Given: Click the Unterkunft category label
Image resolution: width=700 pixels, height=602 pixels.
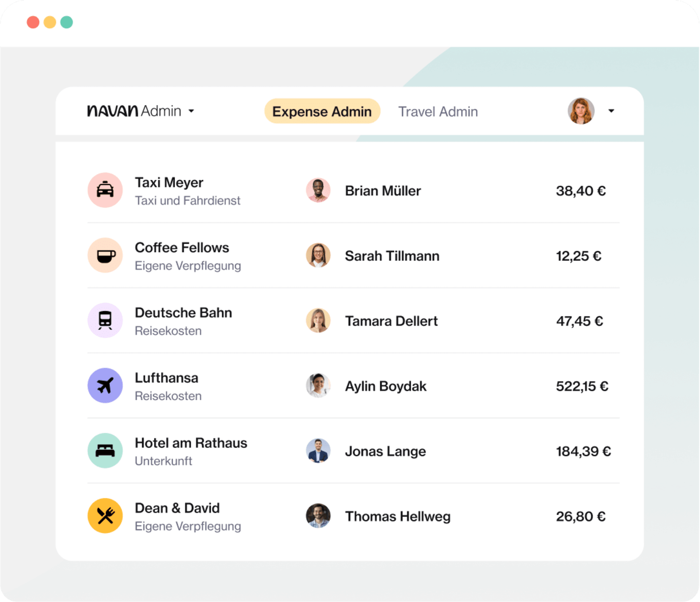Looking at the screenshot, I should [x=163, y=461].
